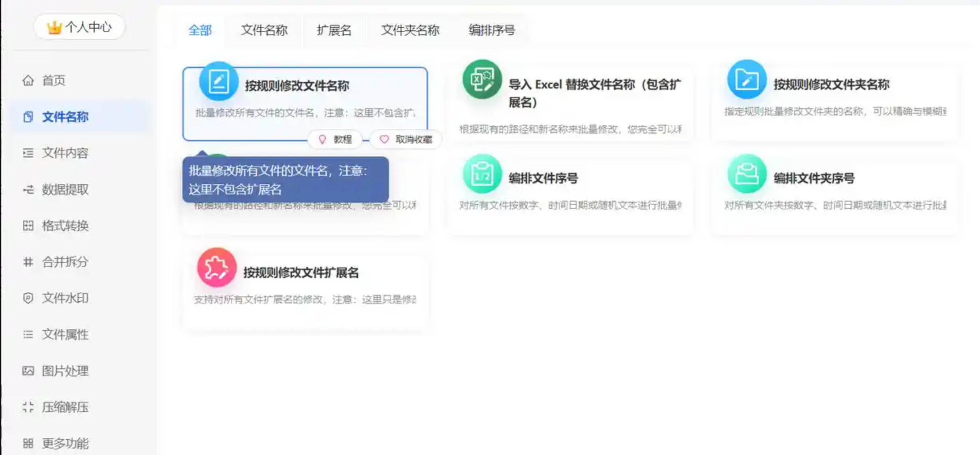Open 格式转换 in the sidebar
Image resolution: width=980 pixels, height=455 pixels.
(65, 226)
